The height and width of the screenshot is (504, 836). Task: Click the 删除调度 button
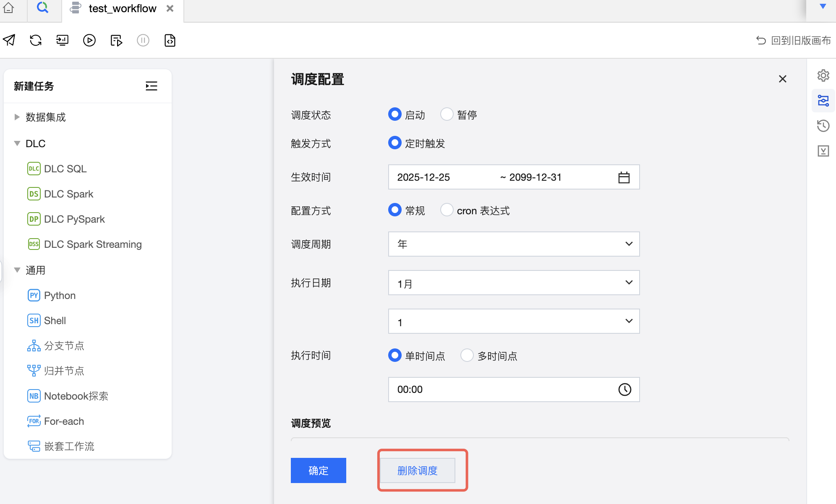point(417,470)
